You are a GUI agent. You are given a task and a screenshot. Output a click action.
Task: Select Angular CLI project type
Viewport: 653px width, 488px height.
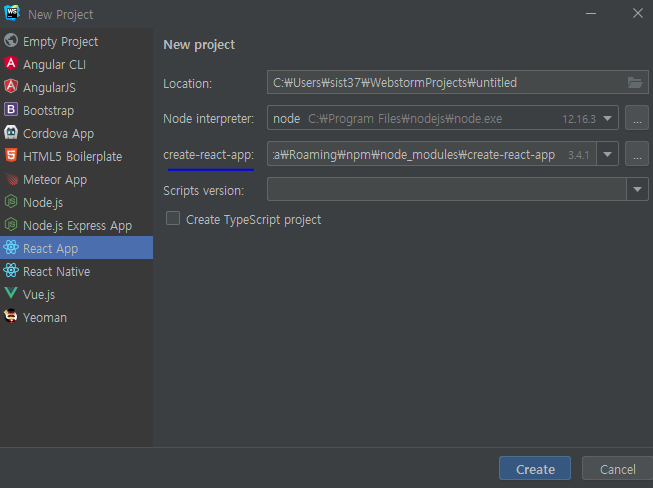point(77,64)
